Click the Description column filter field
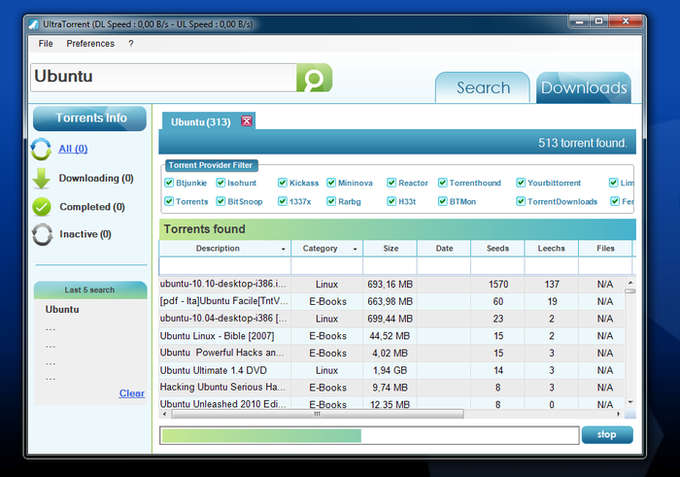Screen dimensions: 680x477 pyautogui.click(x=225, y=266)
